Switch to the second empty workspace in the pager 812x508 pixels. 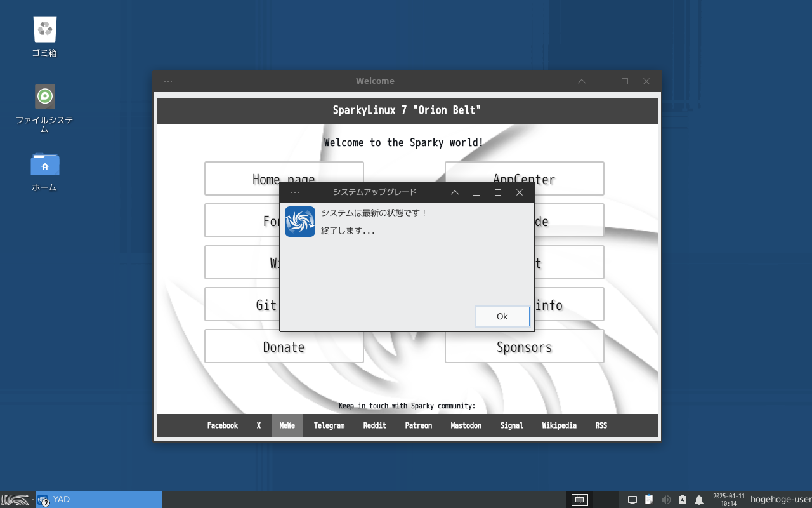[606, 500]
